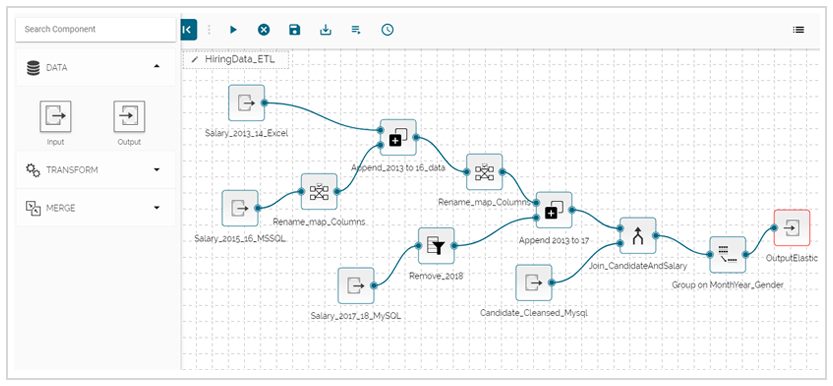833x386 pixels.
Task: Expand the MERGE section
Action: [x=156, y=208]
